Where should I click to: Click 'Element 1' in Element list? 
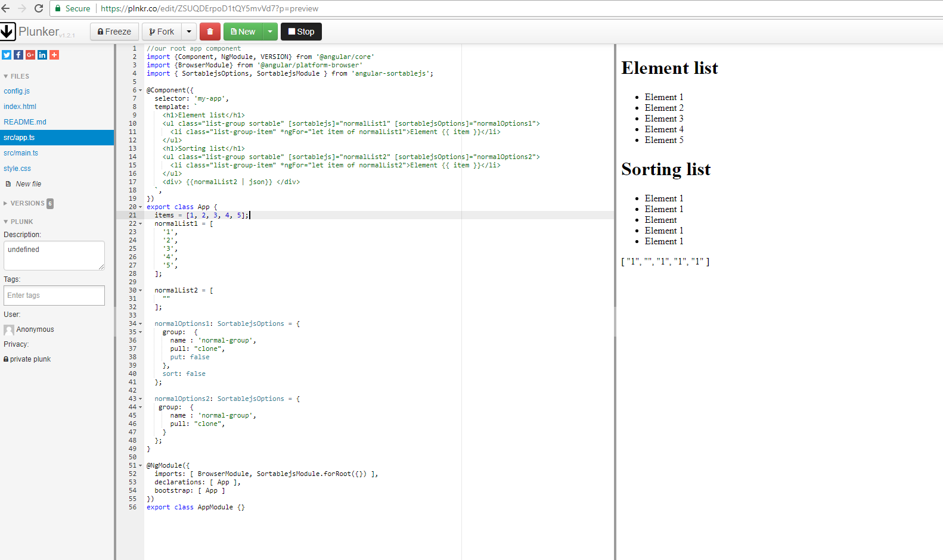click(x=664, y=97)
